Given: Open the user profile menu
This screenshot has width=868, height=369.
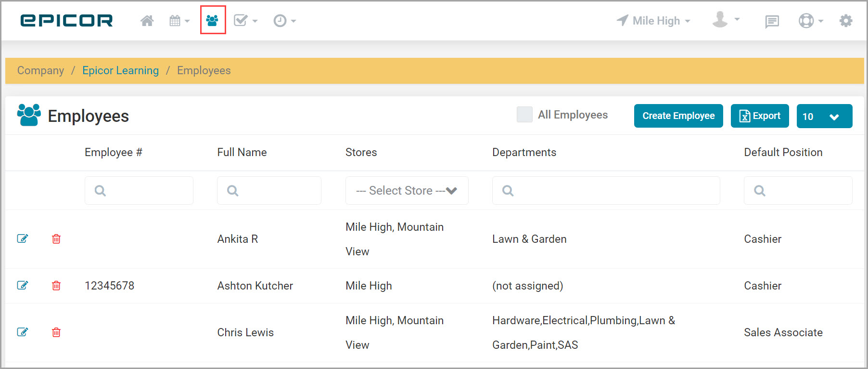Looking at the screenshot, I should point(726,20).
